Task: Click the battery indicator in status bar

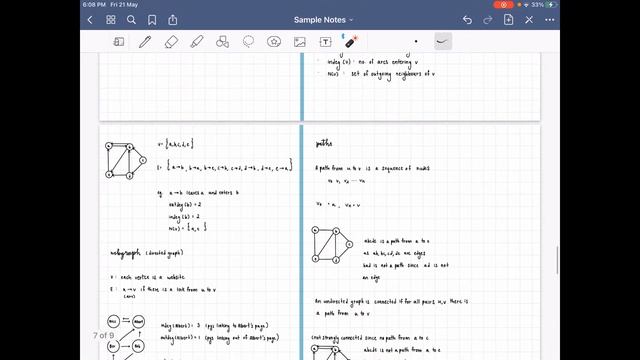Action: coord(551,5)
